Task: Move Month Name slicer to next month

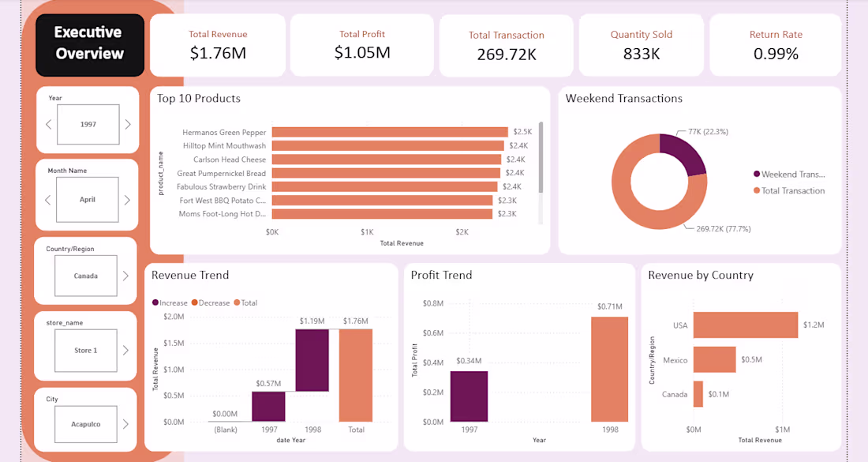Action: 127,200
